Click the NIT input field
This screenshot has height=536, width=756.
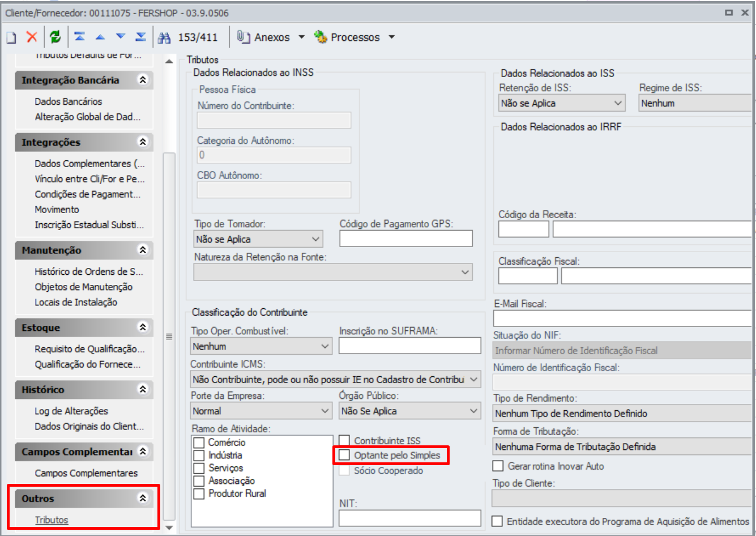(410, 518)
